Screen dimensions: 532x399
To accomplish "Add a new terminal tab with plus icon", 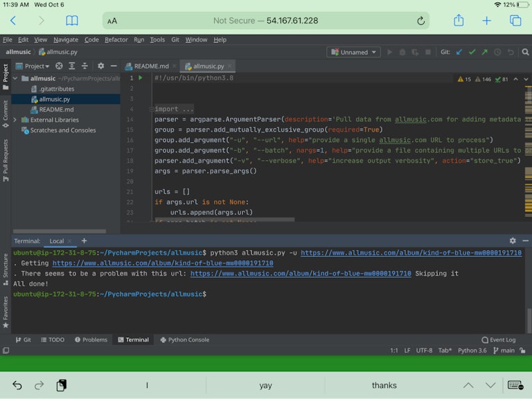I will pos(85,241).
